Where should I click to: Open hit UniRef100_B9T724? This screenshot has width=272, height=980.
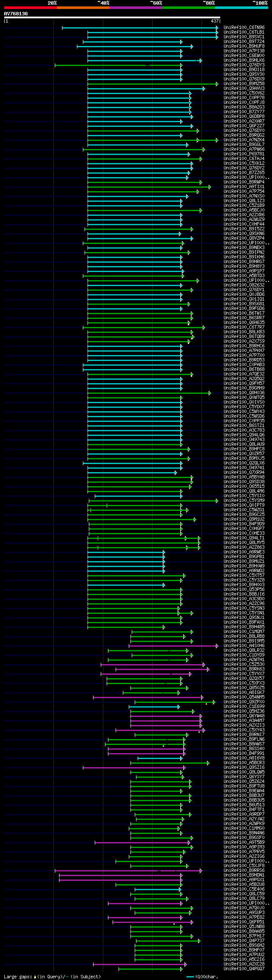244,42
